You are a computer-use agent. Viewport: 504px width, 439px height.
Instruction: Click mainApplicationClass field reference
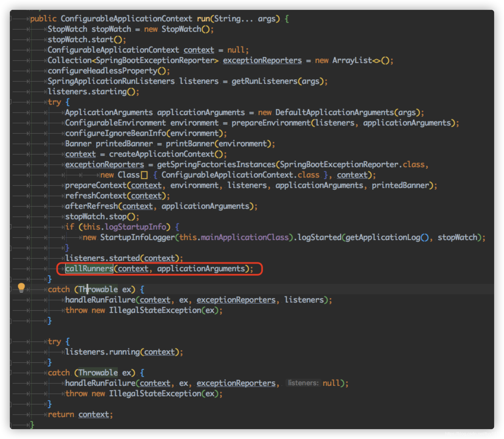(x=245, y=237)
